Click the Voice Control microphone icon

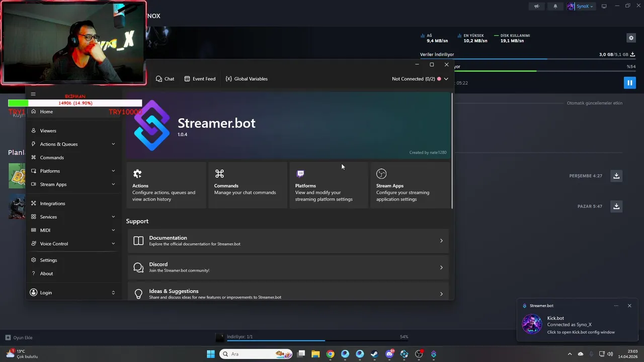(34, 244)
